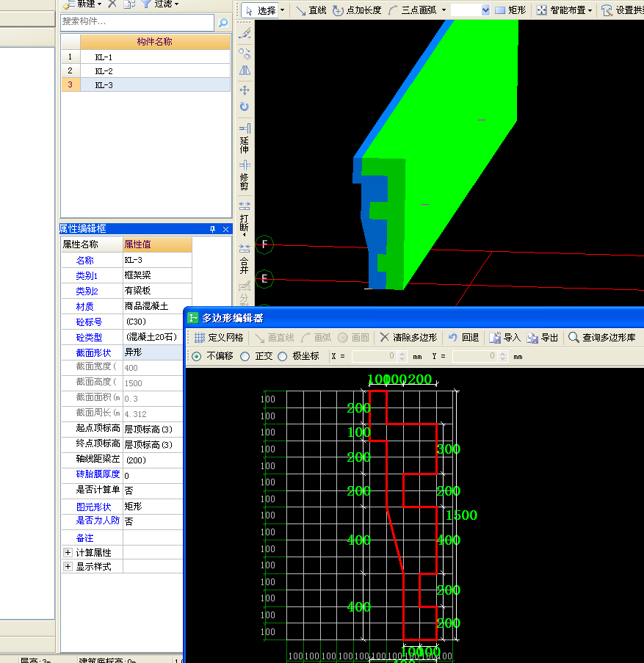This screenshot has width=644, height=663.
Task: Click the 合并 (merge) tool
Action: point(245,258)
